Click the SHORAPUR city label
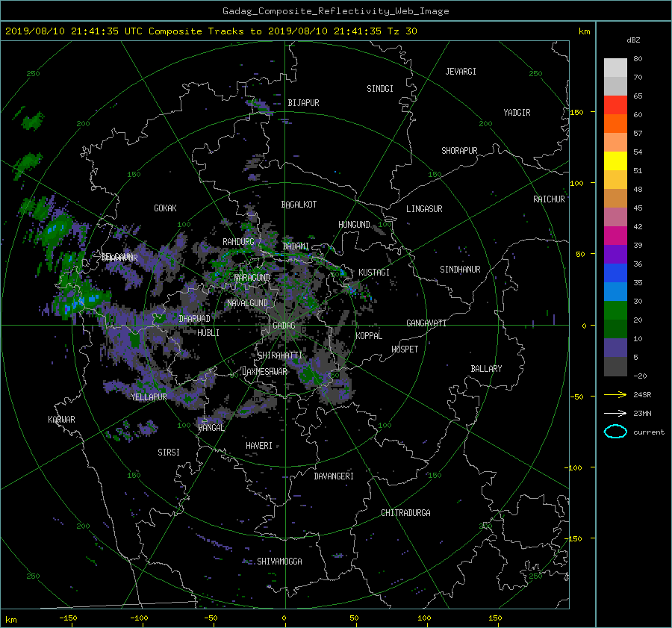The image size is (672, 628). coord(459,150)
